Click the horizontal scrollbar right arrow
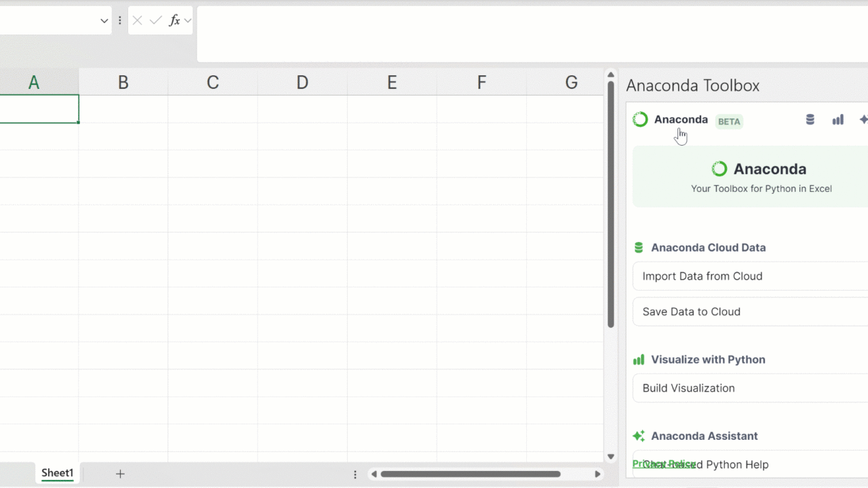868x488 pixels. pyautogui.click(x=597, y=474)
